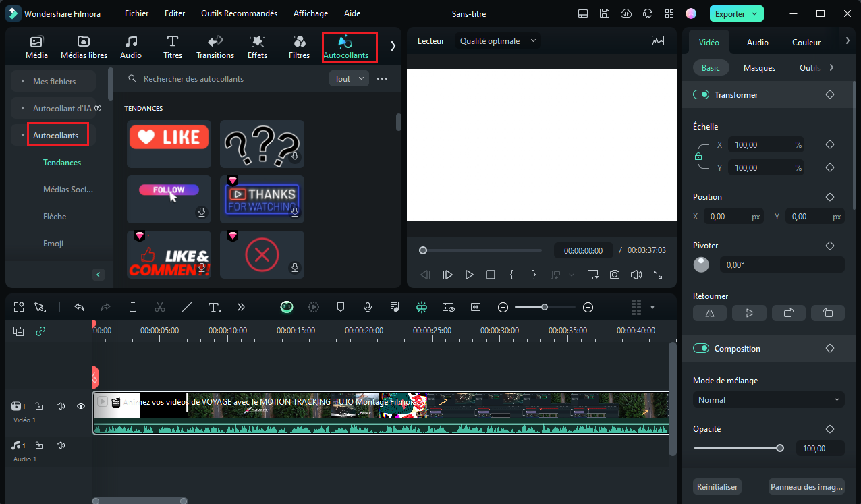Image resolution: width=861 pixels, height=504 pixels.
Task: Collapse the Autocollants tree section
Action: coord(23,136)
